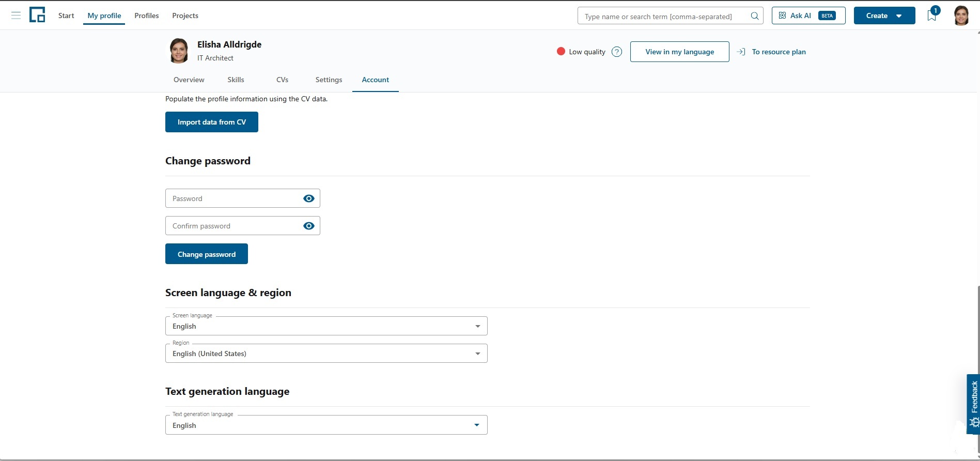This screenshot has width=980, height=461.
Task: Click the Feedback bug icon
Action: (x=974, y=423)
